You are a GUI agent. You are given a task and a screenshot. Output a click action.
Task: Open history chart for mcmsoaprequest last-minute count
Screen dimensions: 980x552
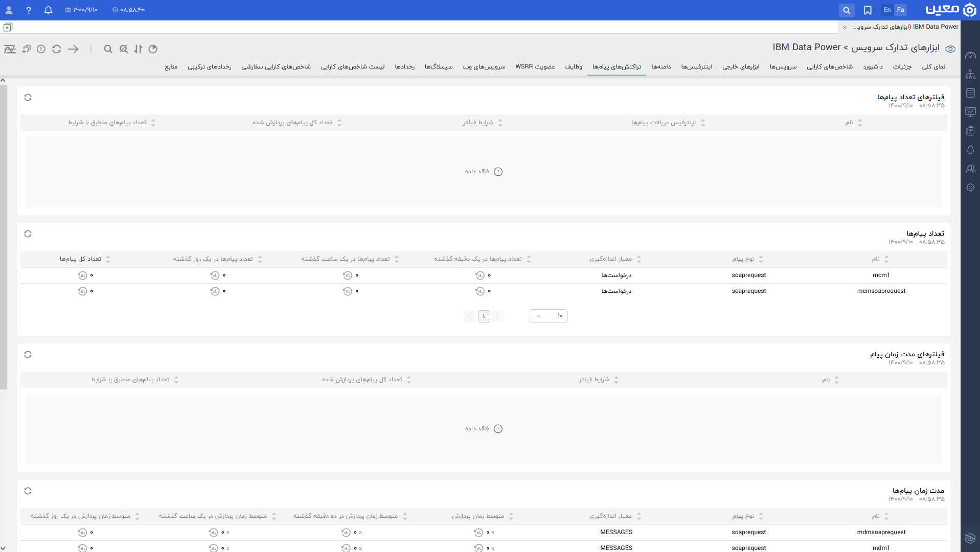click(x=480, y=291)
